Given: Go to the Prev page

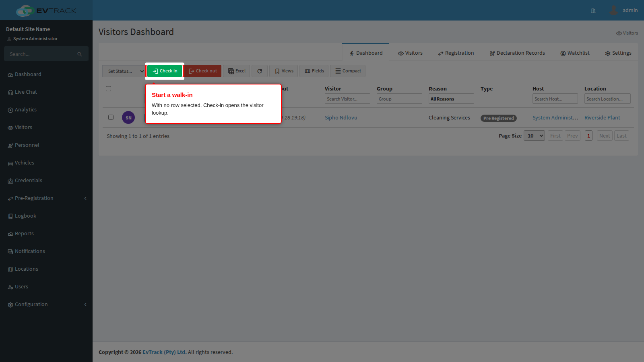Looking at the screenshot, I should click(572, 136).
